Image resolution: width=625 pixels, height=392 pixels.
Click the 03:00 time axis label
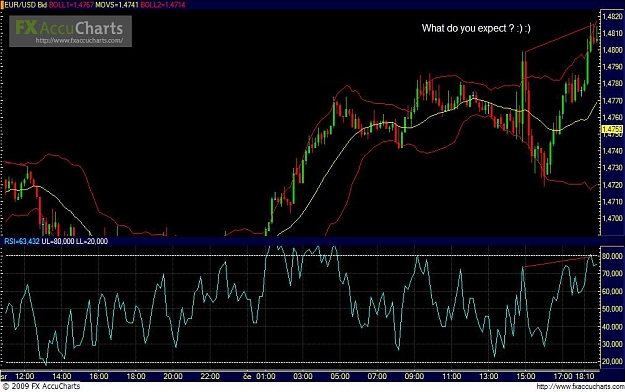tap(303, 376)
